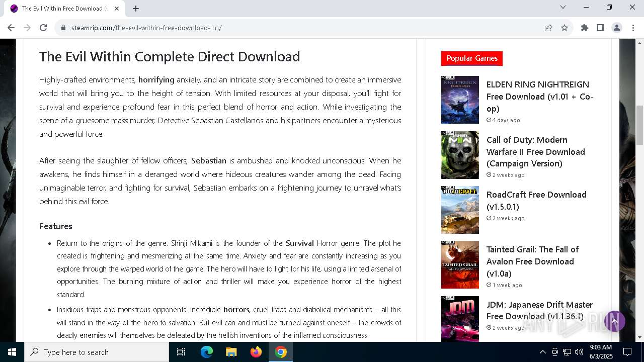This screenshot has width=644, height=362.
Task: Toggle the browser side panel
Action: [601, 28]
